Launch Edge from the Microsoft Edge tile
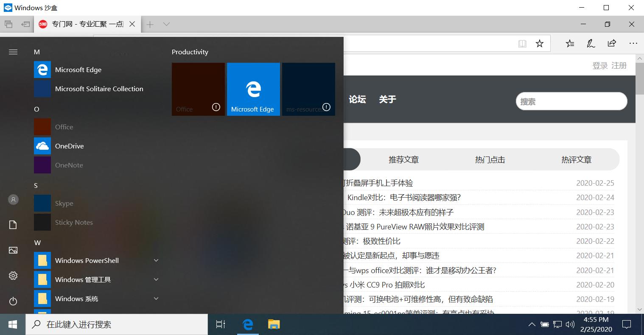 click(253, 89)
